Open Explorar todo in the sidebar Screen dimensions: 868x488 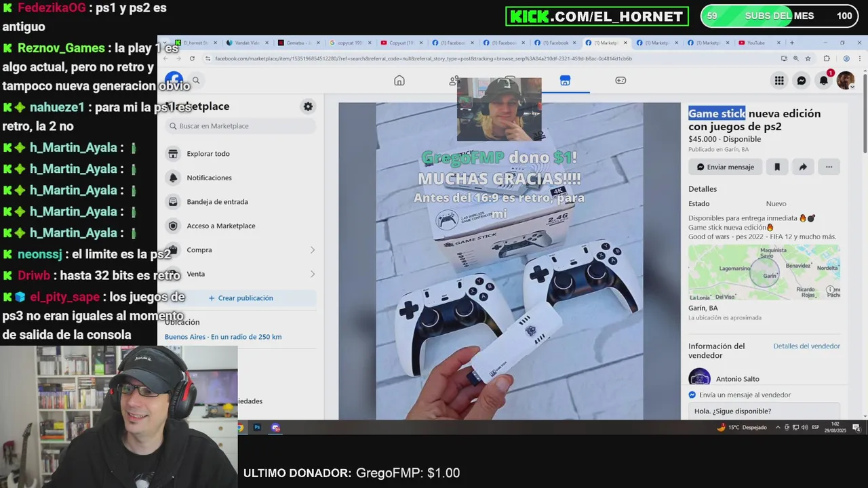click(241, 154)
